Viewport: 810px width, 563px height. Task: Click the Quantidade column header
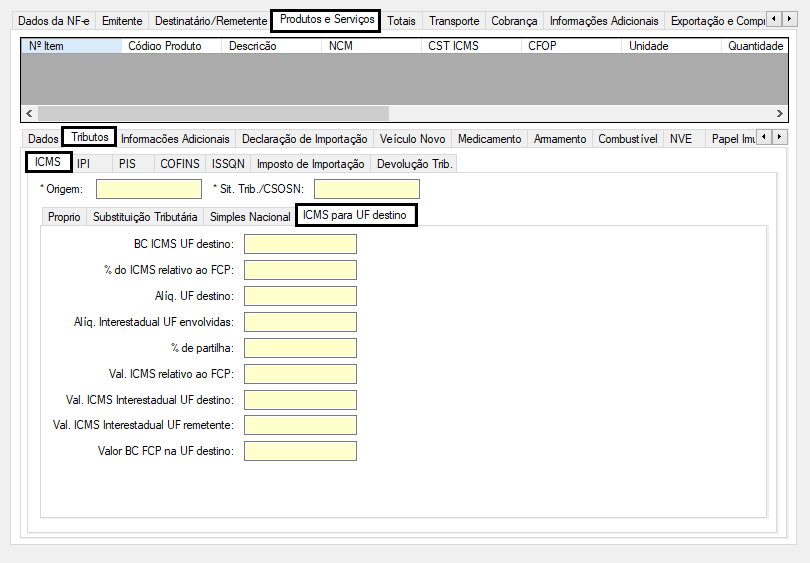tap(755, 46)
